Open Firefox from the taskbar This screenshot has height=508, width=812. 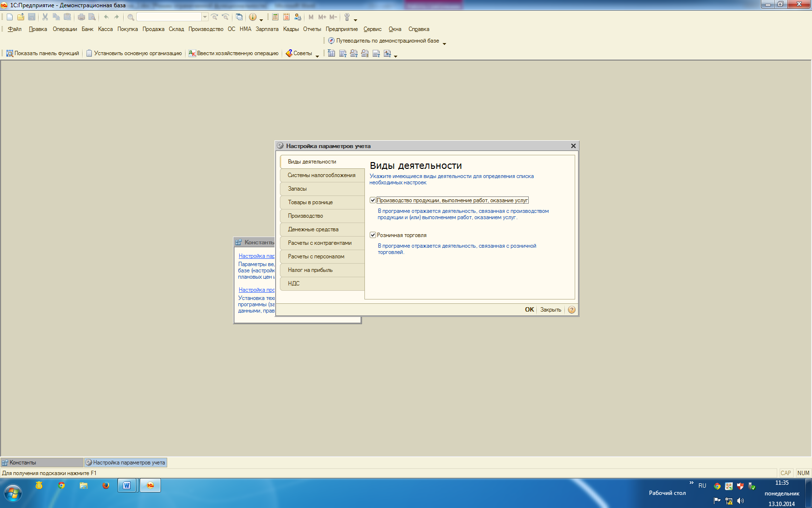pyautogui.click(x=105, y=485)
